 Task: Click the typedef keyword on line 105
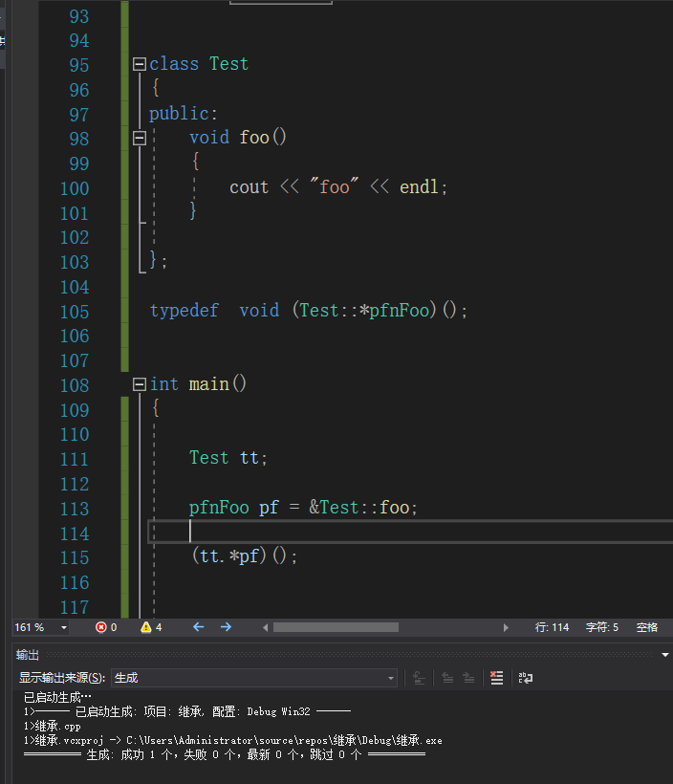point(184,311)
